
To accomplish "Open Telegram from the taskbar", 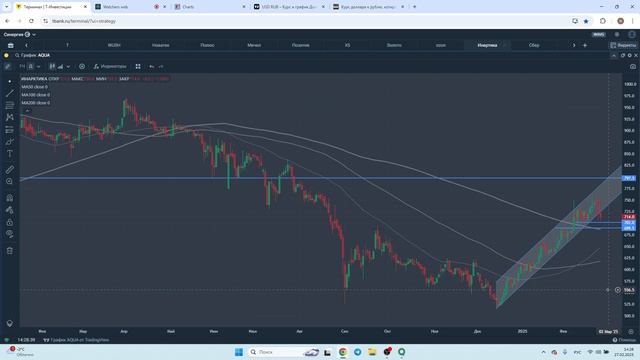I will point(358,352).
